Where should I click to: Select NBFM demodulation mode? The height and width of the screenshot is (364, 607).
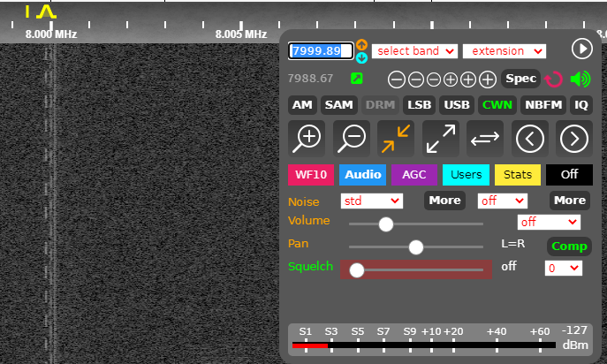coord(543,105)
